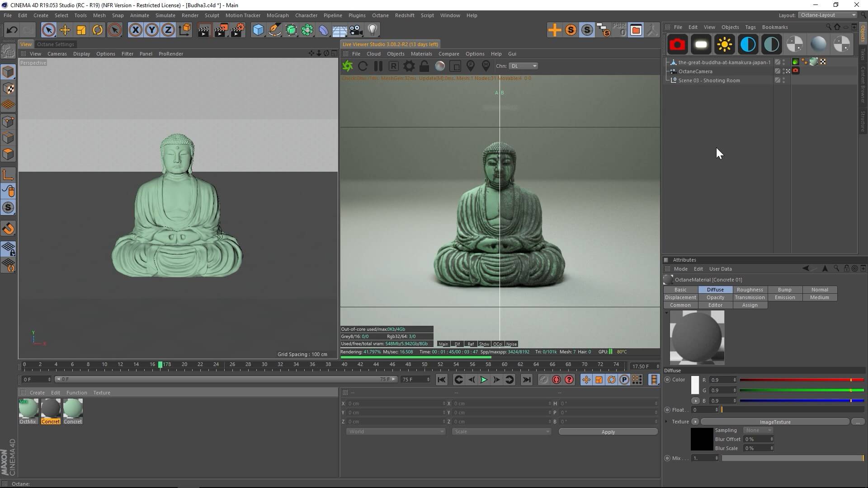Image resolution: width=868 pixels, height=488 pixels.
Task: Toggle X axis lock
Action: coord(135,30)
